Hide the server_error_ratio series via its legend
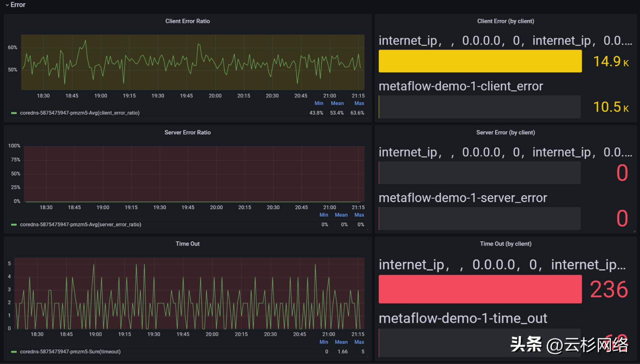Image resolution: width=640 pixels, height=364 pixels. (x=82, y=224)
